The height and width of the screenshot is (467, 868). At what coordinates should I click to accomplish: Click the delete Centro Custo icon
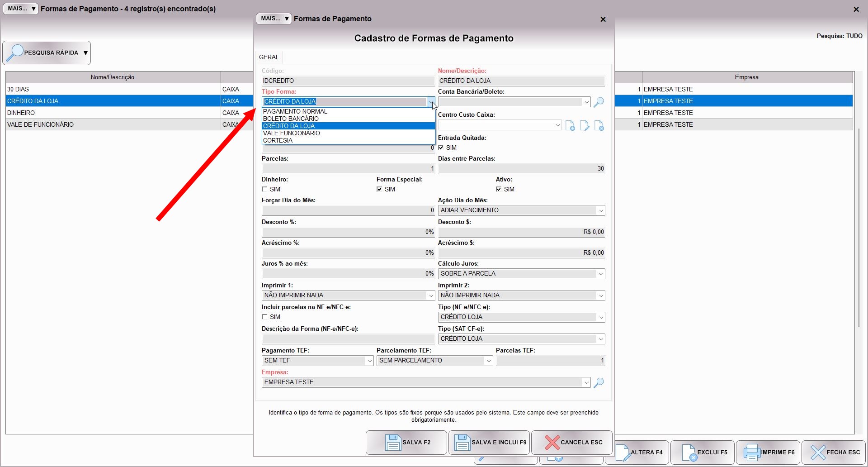[x=599, y=126]
